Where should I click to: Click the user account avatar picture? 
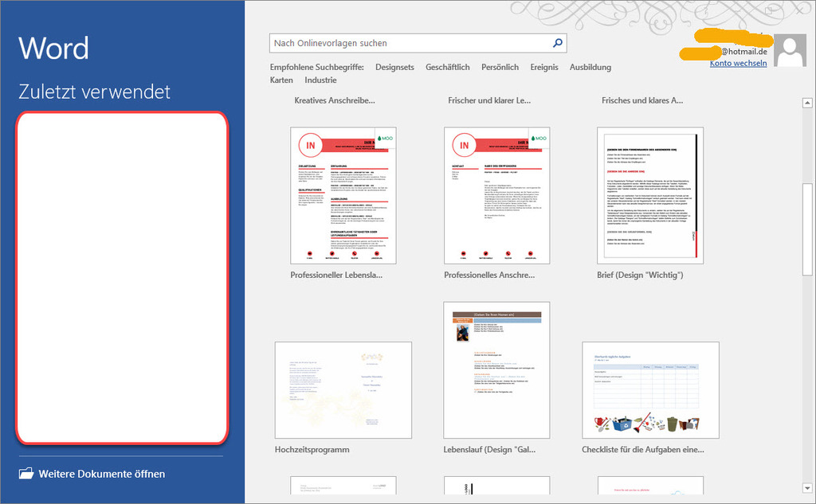point(790,50)
